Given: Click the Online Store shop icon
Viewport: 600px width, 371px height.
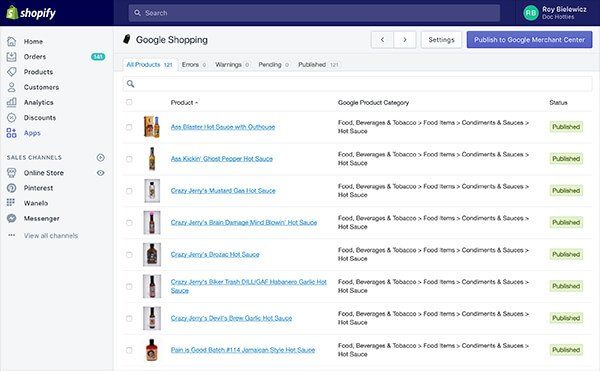Looking at the screenshot, I should tap(11, 173).
